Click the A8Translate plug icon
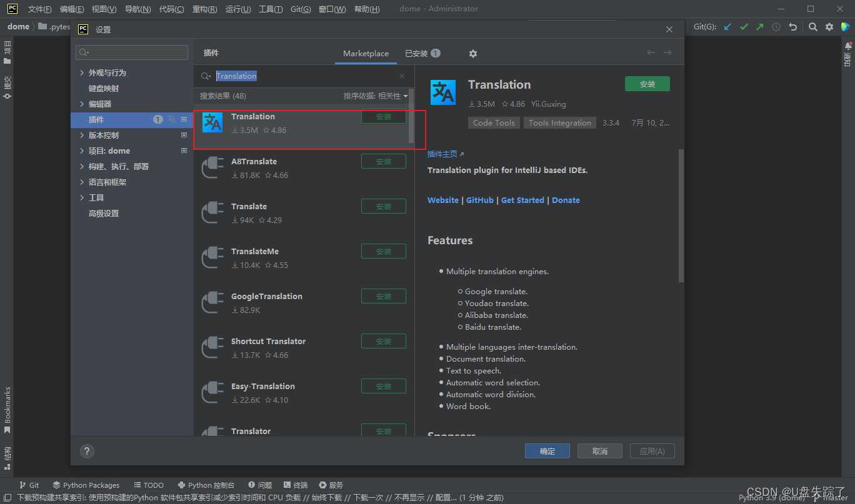The image size is (855, 504). click(x=212, y=167)
